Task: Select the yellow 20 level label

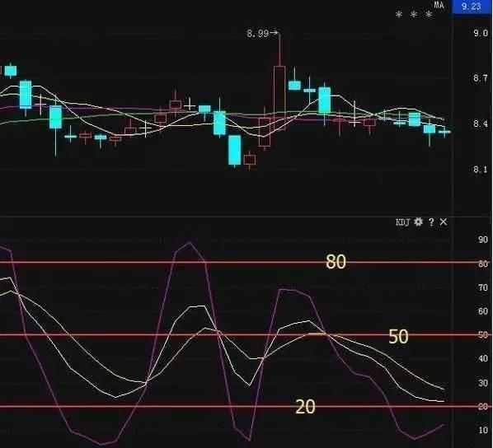Action: pos(305,407)
